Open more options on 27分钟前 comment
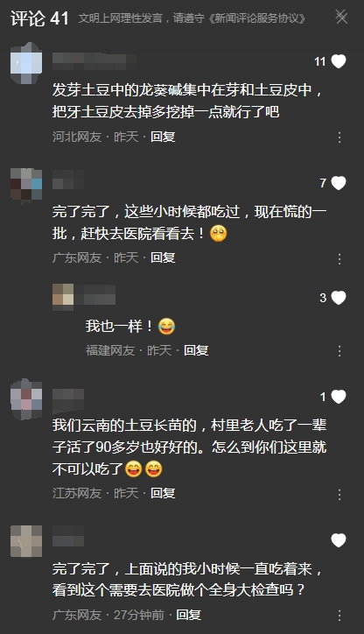364x634 pixels. [339, 616]
